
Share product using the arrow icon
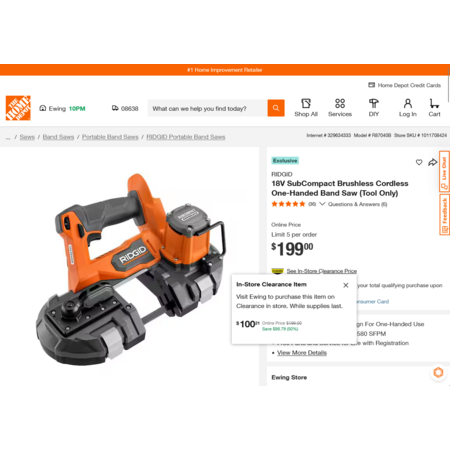click(432, 162)
